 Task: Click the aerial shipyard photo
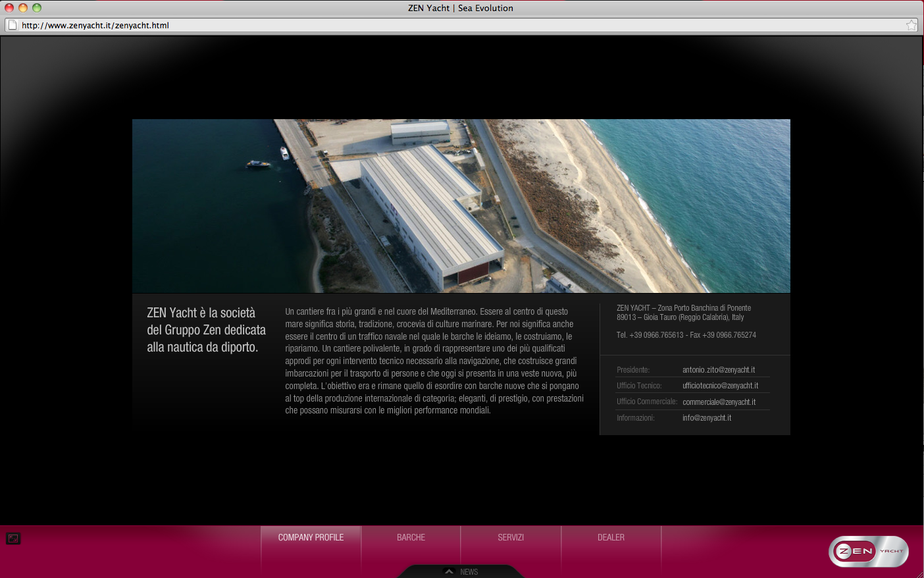click(461, 206)
